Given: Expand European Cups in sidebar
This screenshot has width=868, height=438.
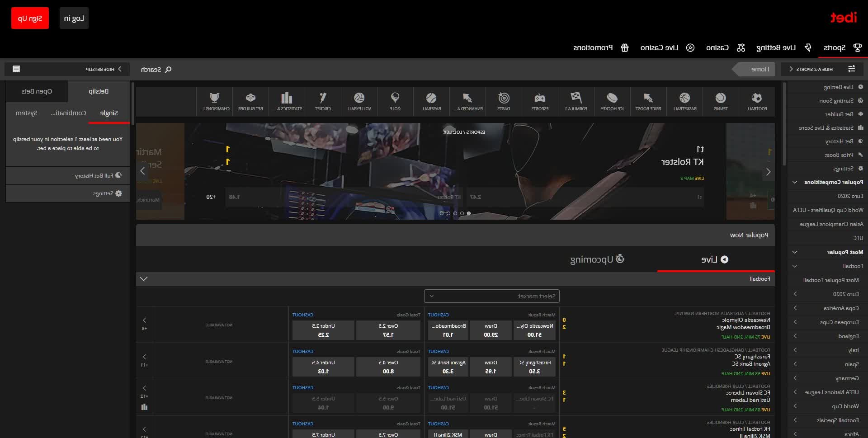Looking at the screenshot, I should [795, 322].
